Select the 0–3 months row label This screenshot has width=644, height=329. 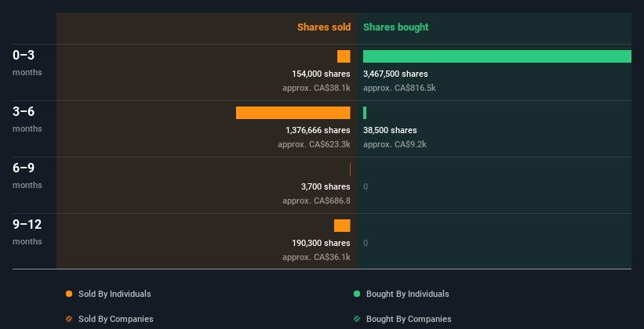click(27, 63)
